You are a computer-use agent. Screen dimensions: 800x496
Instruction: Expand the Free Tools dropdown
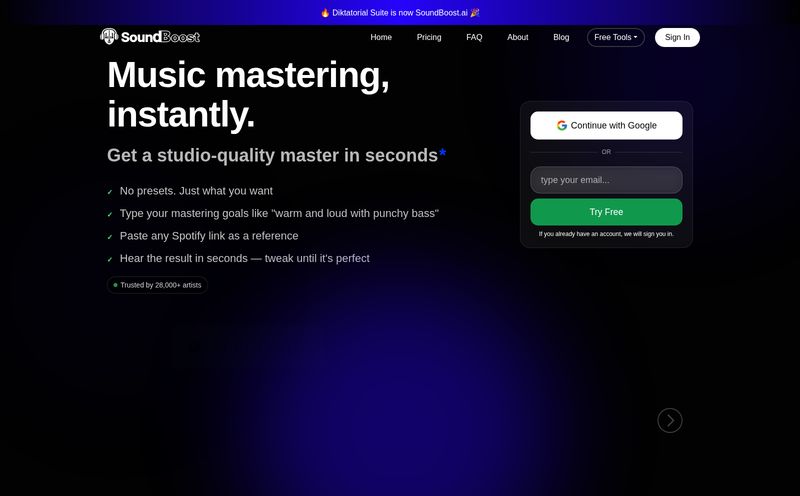pos(615,37)
